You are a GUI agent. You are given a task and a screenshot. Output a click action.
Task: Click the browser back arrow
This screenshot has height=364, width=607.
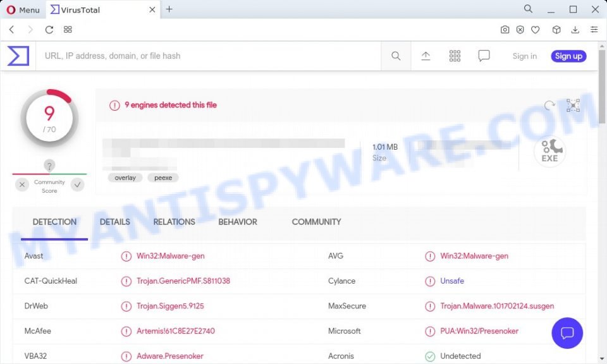coord(11,30)
